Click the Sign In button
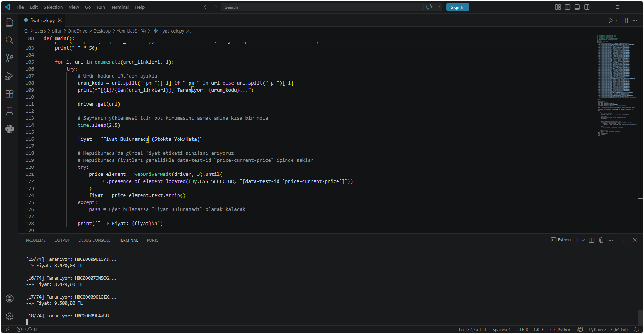Screen dimensions: 644x334 pyautogui.click(x=457, y=7)
